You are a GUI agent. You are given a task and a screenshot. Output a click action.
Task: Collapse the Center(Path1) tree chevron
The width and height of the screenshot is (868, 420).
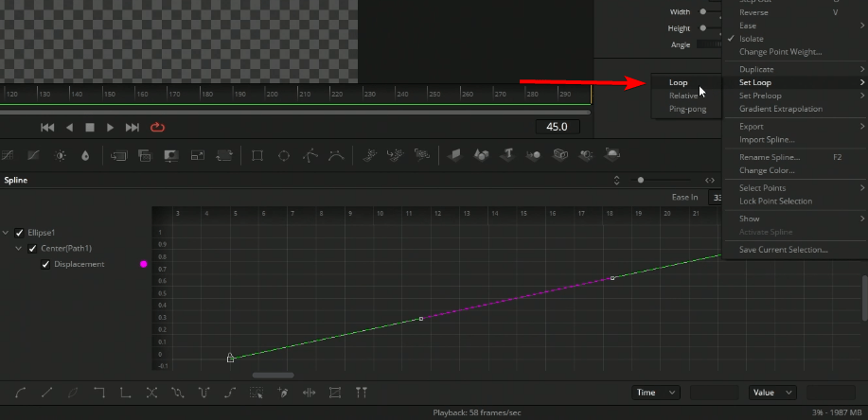[18, 249]
